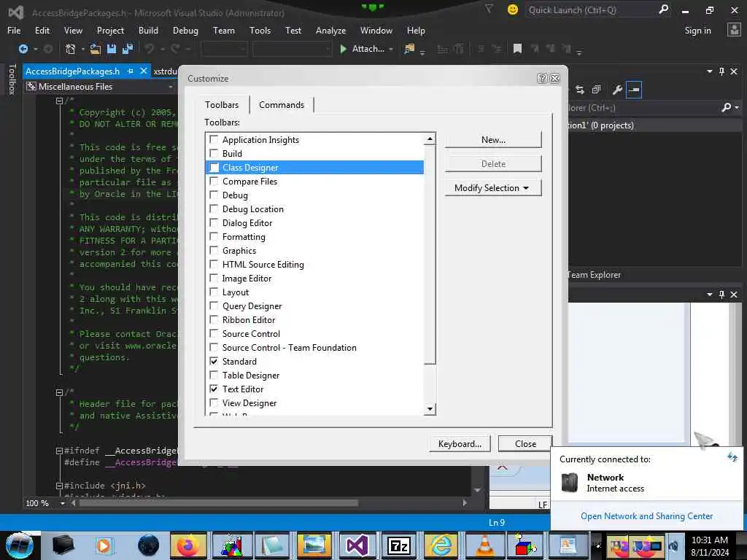
Task: Click the Customize dialog help icon
Action: click(x=542, y=78)
